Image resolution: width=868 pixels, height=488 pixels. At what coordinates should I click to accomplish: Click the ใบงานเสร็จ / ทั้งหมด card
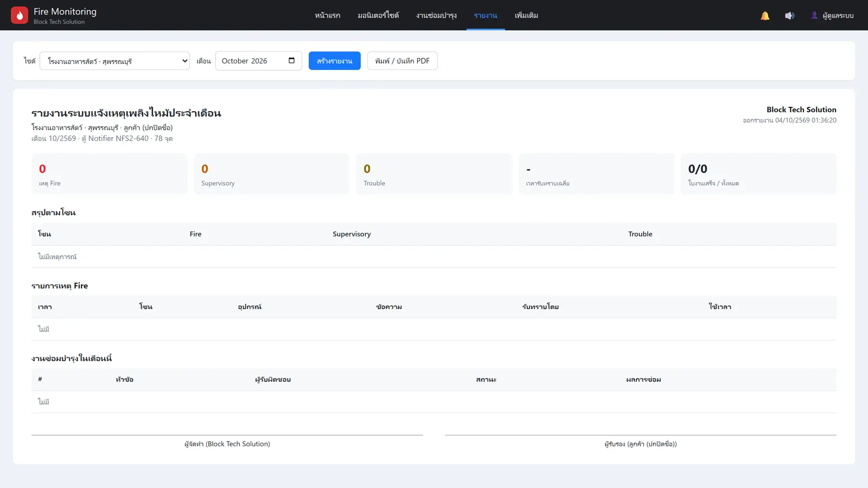click(x=758, y=174)
